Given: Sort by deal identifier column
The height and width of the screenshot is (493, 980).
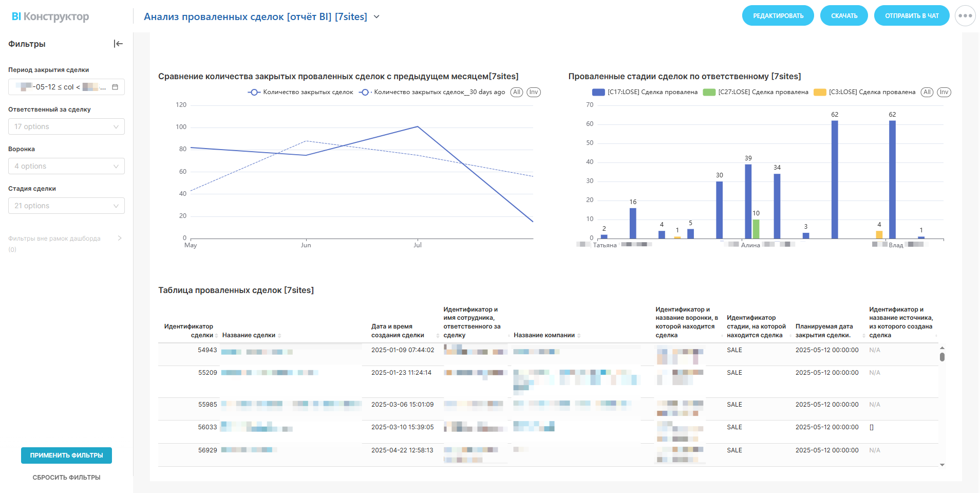Looking at the screenshot, I should click(x=216, y=336).
